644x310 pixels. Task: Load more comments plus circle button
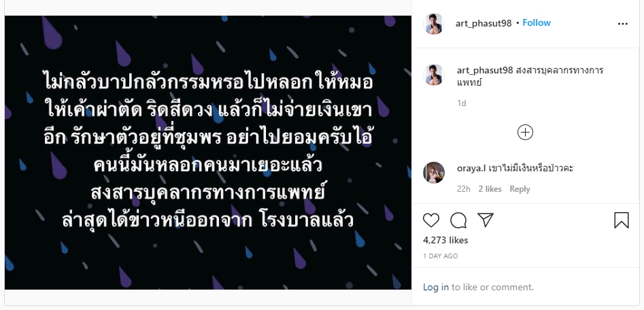525,133
